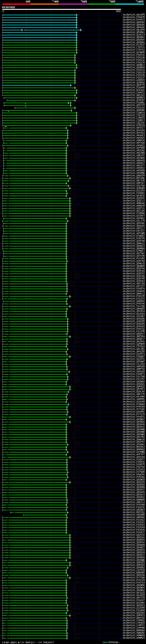Select the label UniRef100_P05346
This screenshot has height=644, width=146.
(134, 477)
